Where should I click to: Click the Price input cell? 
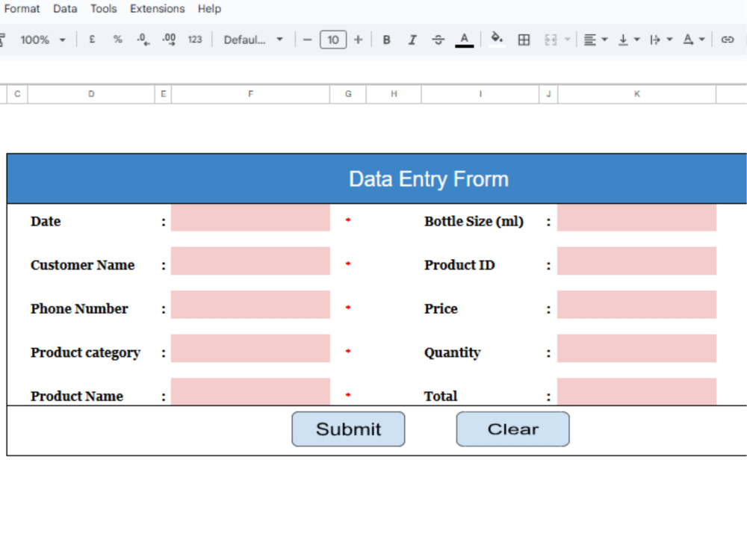637,305
